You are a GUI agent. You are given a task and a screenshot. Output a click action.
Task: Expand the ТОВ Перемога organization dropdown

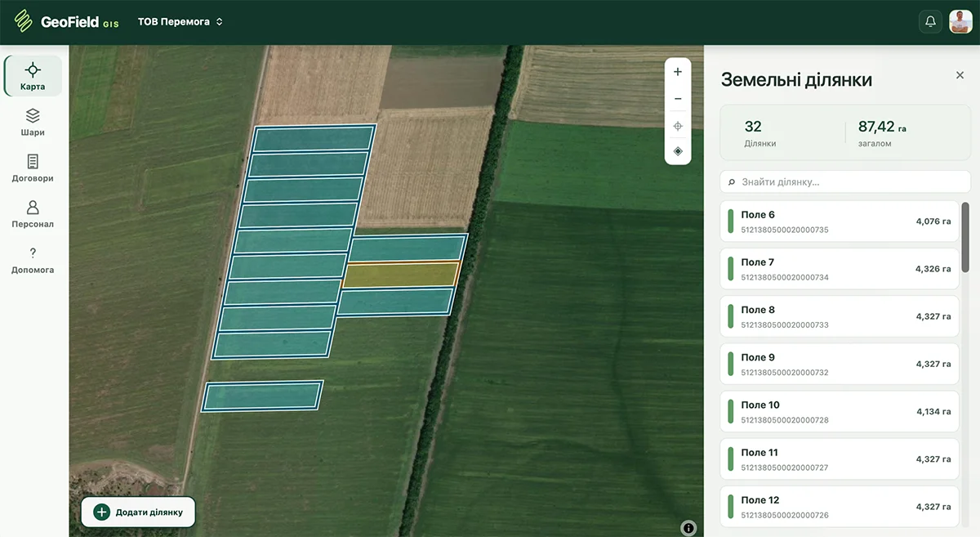pos(180,22)
